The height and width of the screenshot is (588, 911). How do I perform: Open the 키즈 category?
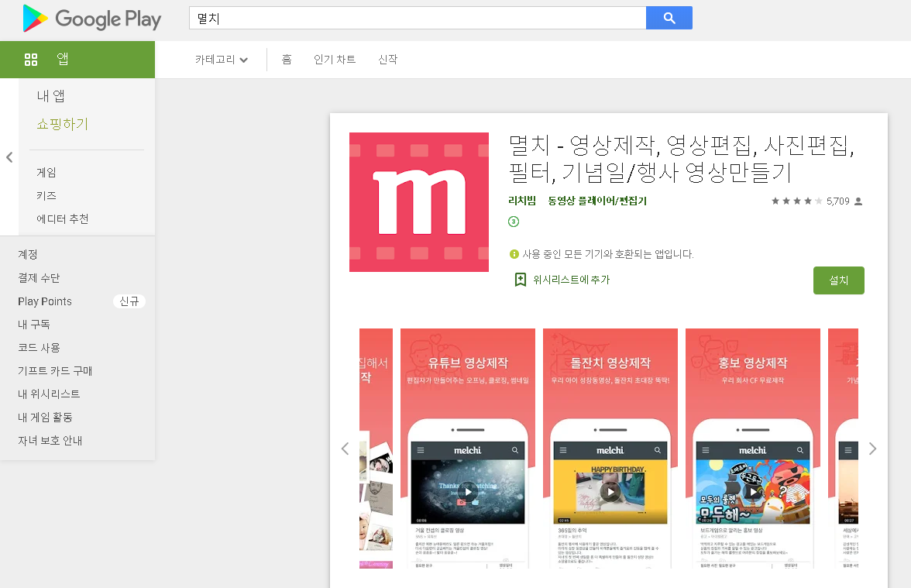(x=46, y=196)
